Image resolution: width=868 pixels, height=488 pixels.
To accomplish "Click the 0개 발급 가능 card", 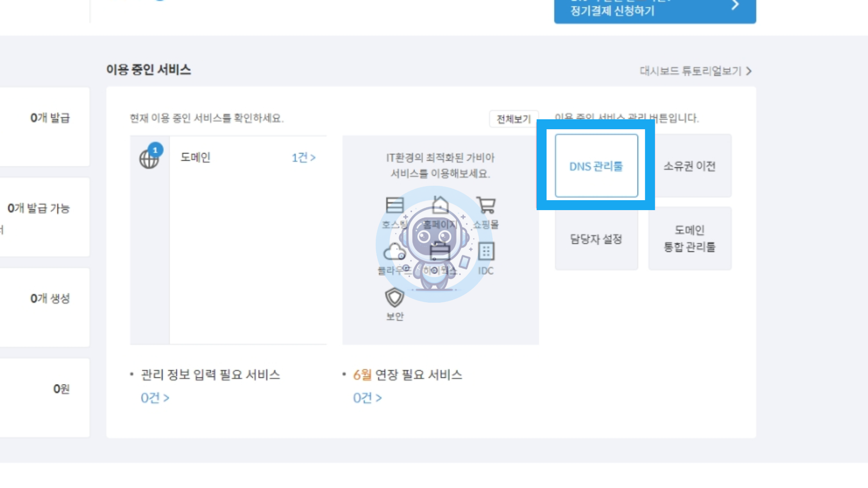I will 45,217.
